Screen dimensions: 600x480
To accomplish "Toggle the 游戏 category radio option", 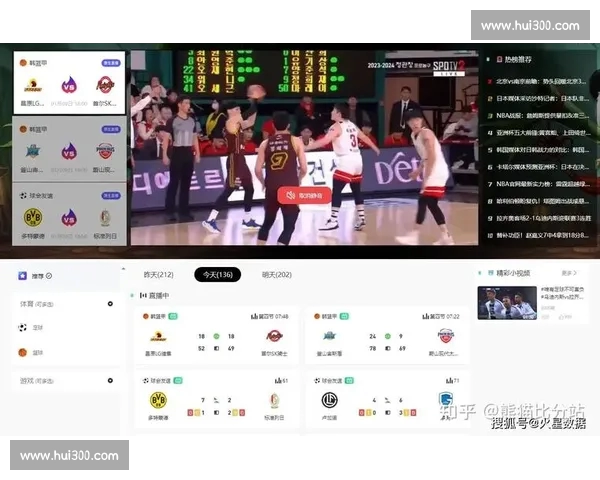I will (x=110, y=381).
